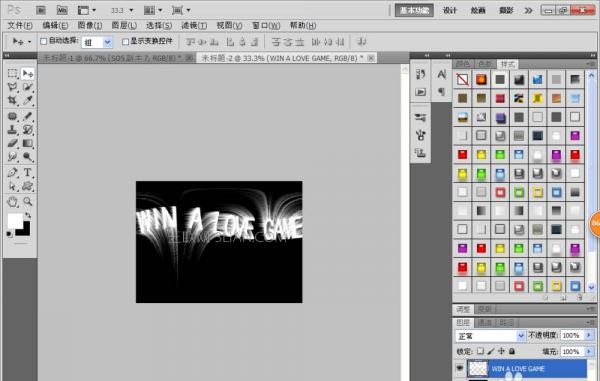Select the Rectangular Marquee tool
This screenshot has height=381, width=600.
coord(12,73)
